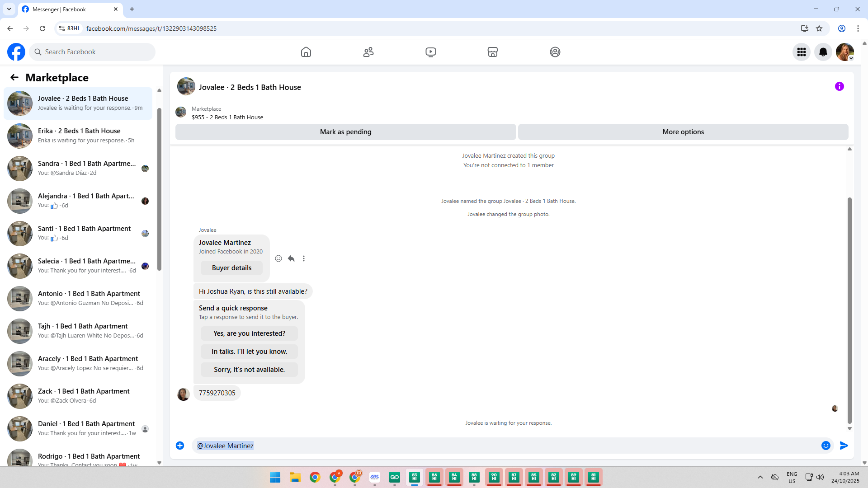The width and height of the screenshot is (868, 488).
Task: Click the browser address bar
Action: click(x=434, y=28)
